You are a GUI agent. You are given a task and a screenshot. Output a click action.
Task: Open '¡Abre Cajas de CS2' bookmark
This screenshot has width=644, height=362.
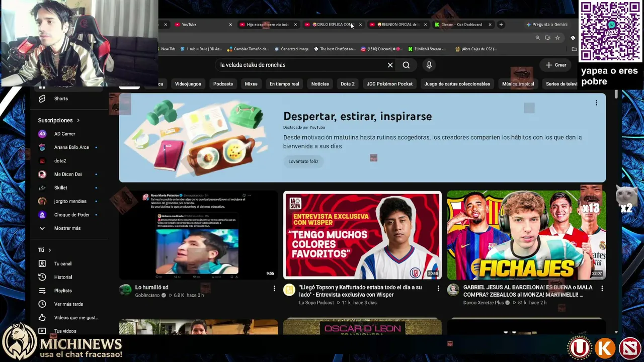[475, 49]
